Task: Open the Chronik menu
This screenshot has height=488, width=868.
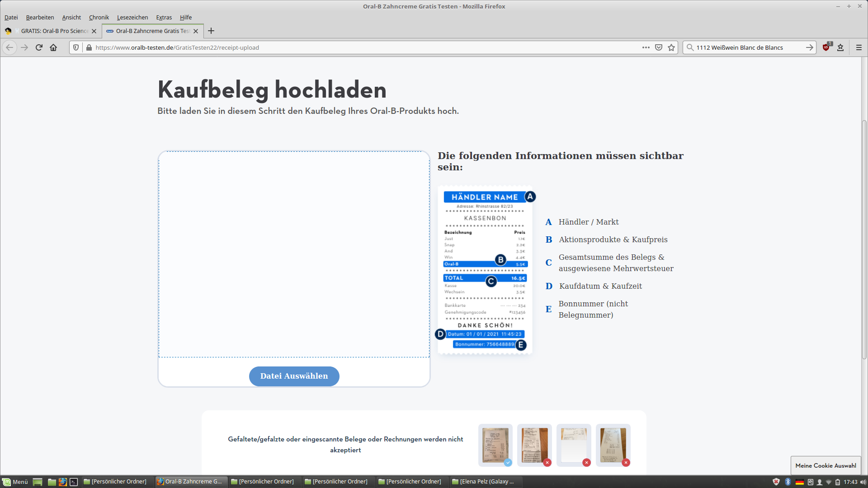Action: [99, 17]
